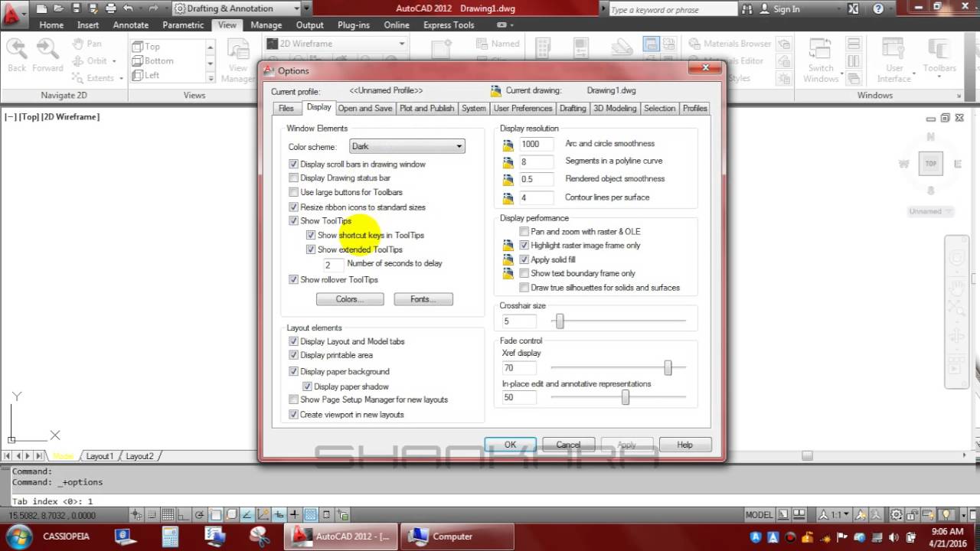This screenshot has width=980, height=551.
Task: Click the Workspace Switching gear icon
Action: [896, 514]
